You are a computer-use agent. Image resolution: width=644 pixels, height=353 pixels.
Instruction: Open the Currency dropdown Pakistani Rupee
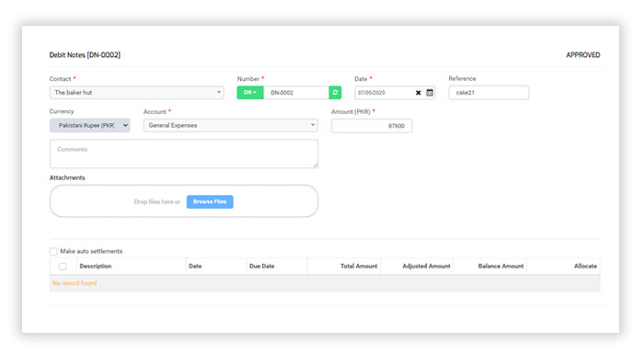(x=90, y=125)
